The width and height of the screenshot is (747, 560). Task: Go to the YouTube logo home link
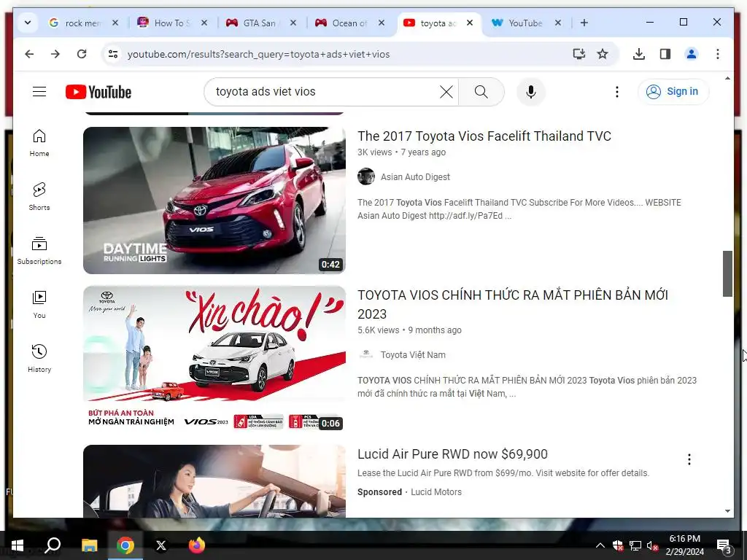click(x=98, y=92)
